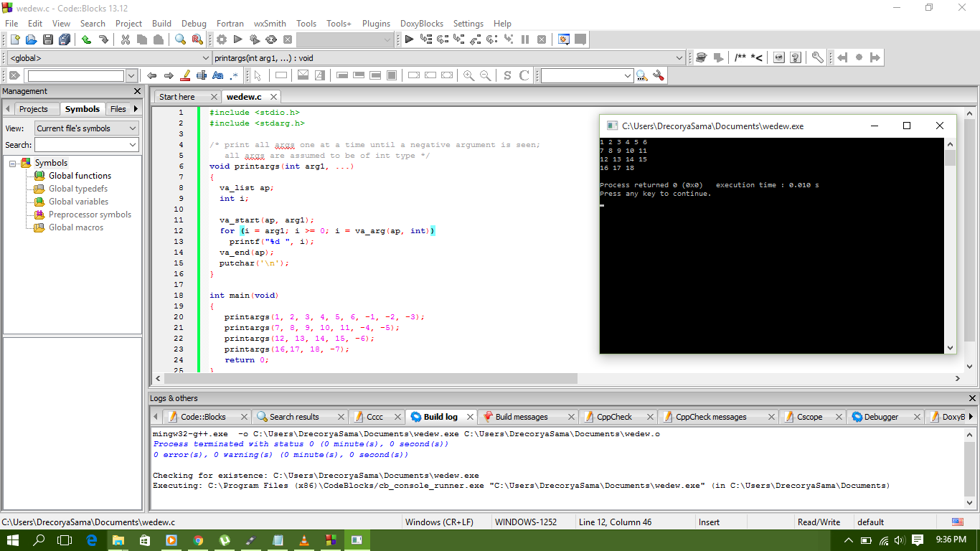The height and width of the screenshot is (551, 980).
Task: Build the project with the gear icon
Action: (x=222, y=39)
